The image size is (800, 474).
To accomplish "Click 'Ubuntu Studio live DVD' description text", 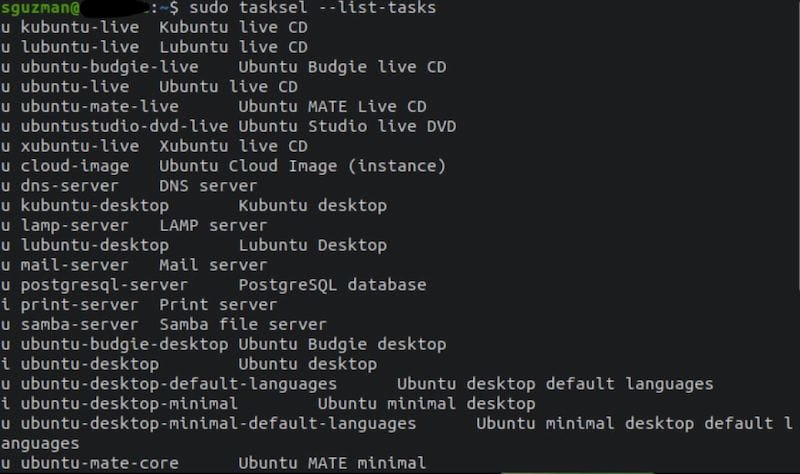I will (x=347, y=126).
